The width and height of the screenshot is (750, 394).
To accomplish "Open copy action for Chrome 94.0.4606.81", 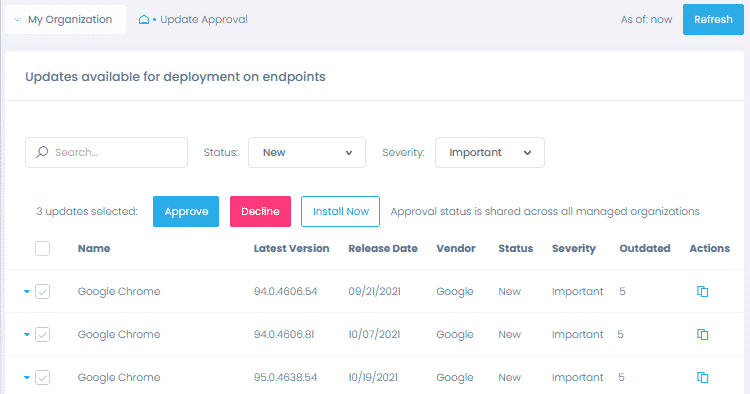I will (702, 334).
